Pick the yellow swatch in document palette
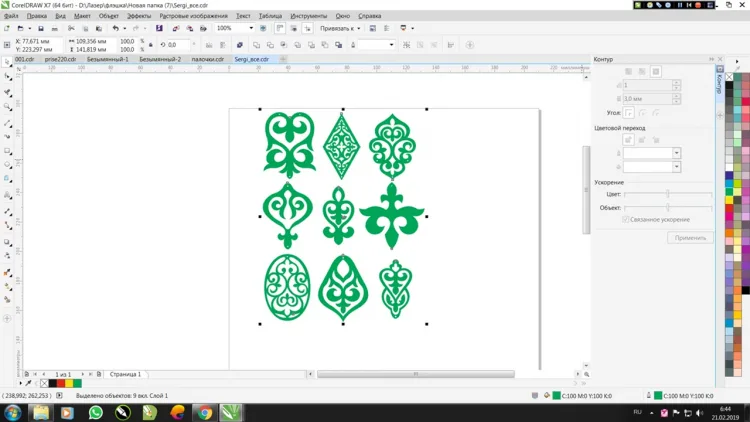This screenshot has height=422, width=750. click(69, 383)
